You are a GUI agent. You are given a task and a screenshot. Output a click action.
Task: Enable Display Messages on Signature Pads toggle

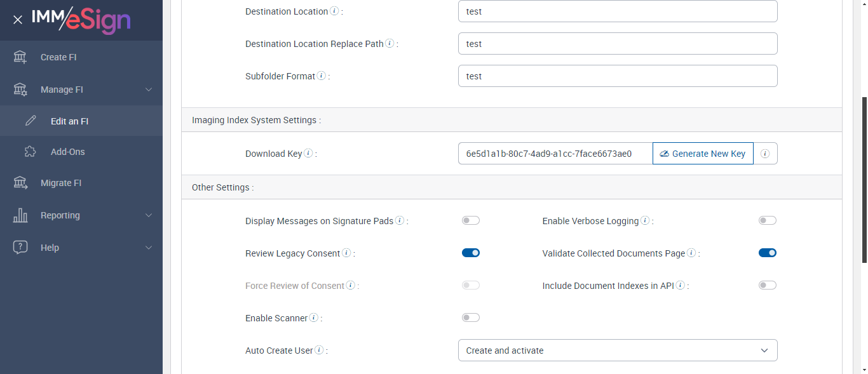pyautogui.click(x=470, y=221)
